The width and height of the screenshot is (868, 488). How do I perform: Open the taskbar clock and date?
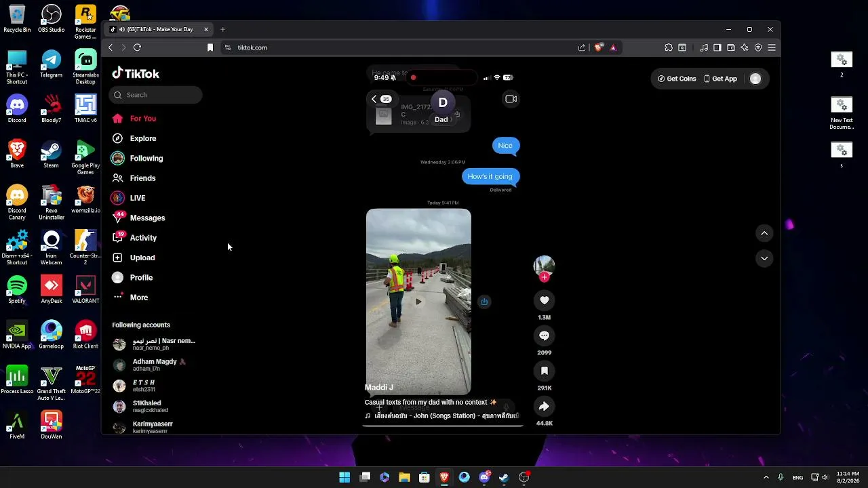click(x=848, y=477)
